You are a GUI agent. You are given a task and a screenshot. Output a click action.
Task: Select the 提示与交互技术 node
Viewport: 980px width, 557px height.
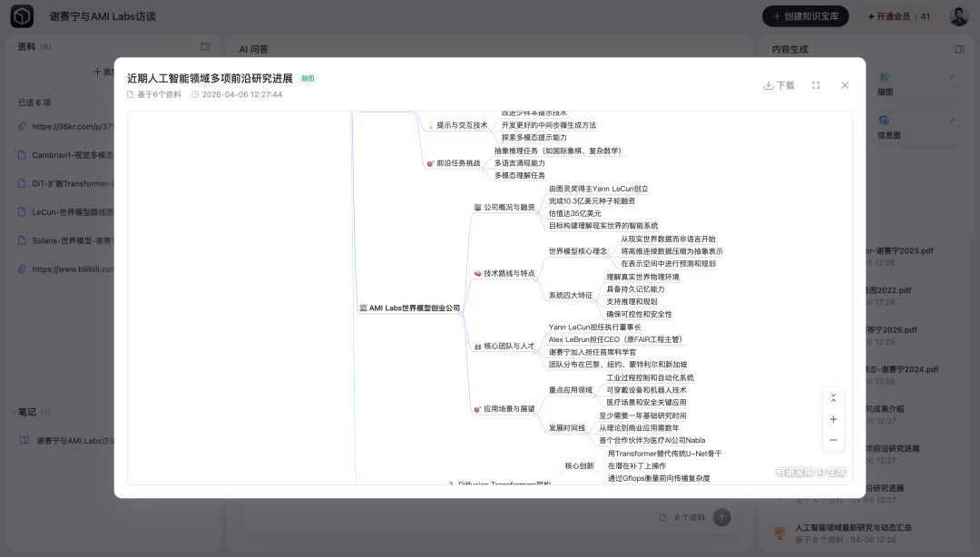(457, 126)
